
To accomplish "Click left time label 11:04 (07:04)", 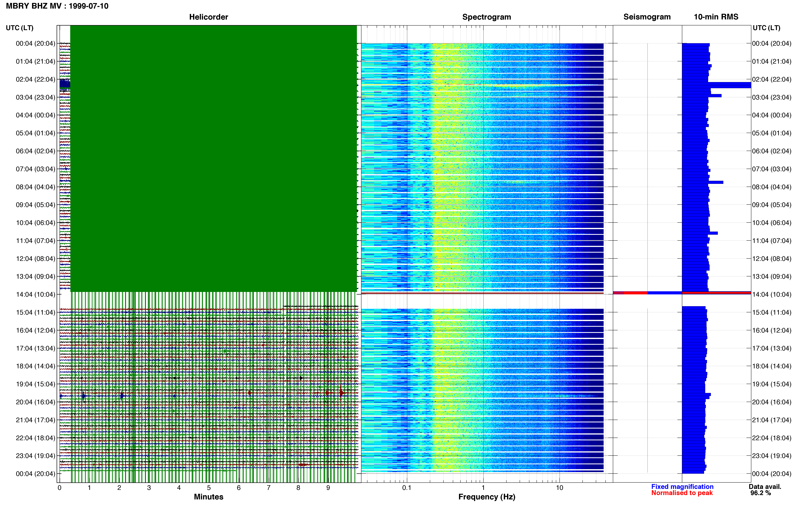I will 36,240.
